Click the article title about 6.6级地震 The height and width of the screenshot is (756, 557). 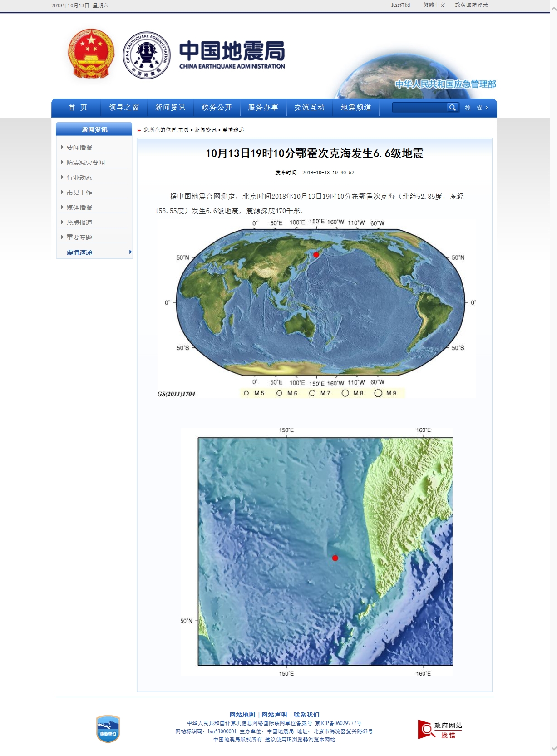tap(315, 153)
